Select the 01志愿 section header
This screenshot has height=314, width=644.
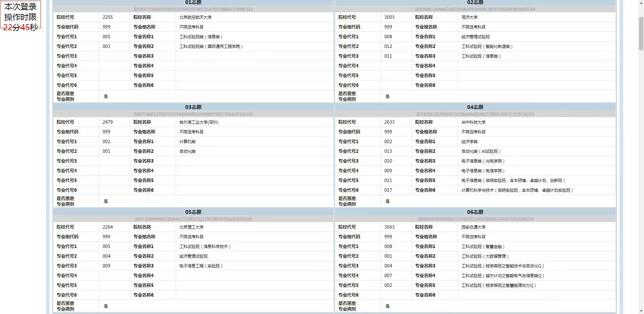193,2
